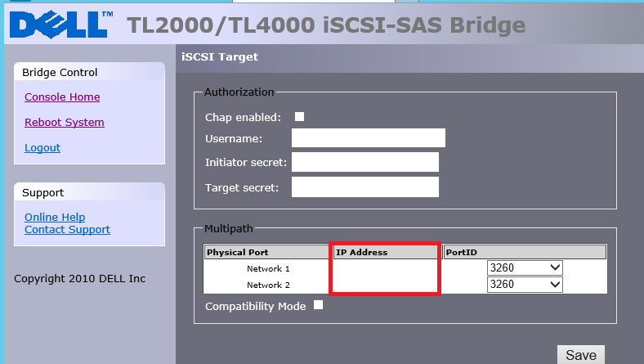This screenshot has height=364, width=644.
Task: Log out using the Logout link
Action: 42,148
